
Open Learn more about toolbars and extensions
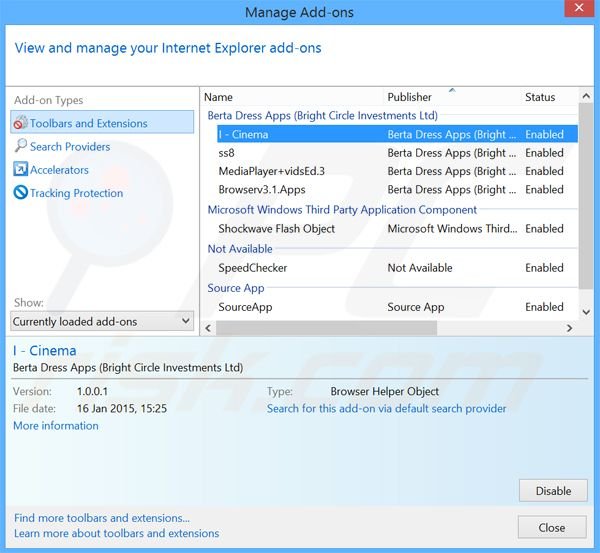(x=117, y=533)
